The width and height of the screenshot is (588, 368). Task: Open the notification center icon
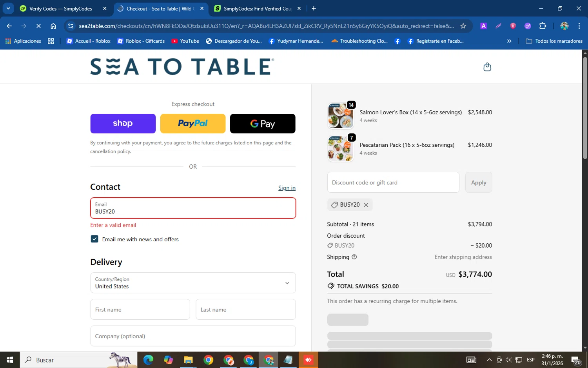pos(575,360)
